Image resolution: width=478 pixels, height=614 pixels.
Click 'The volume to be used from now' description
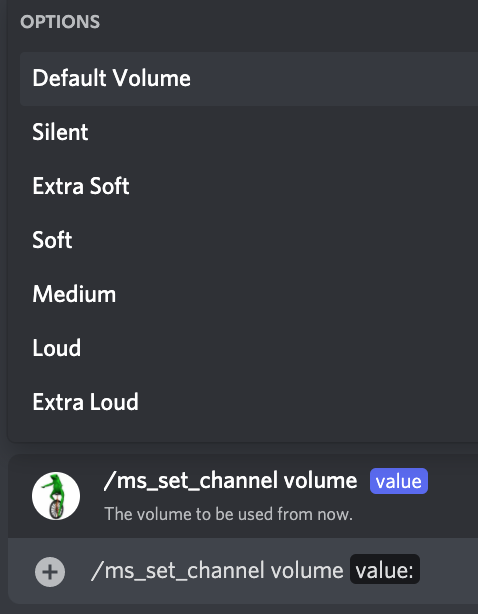[228, 514]
